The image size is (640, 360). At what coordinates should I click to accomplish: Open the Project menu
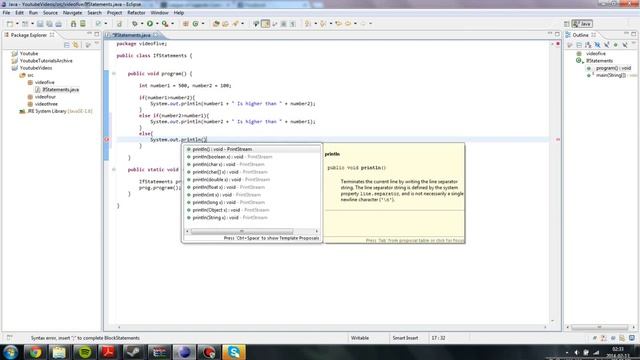tap(114, 13)
